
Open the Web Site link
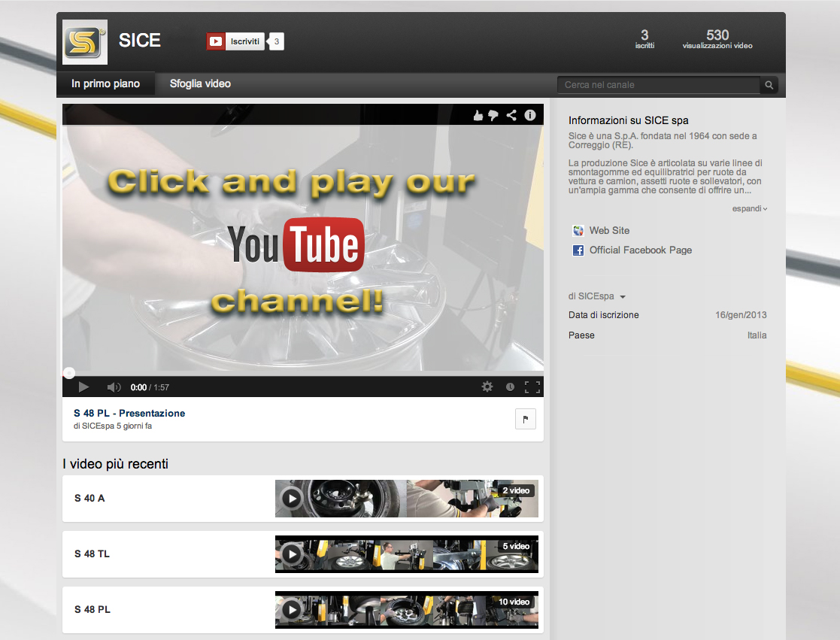[x=609, y=230]
